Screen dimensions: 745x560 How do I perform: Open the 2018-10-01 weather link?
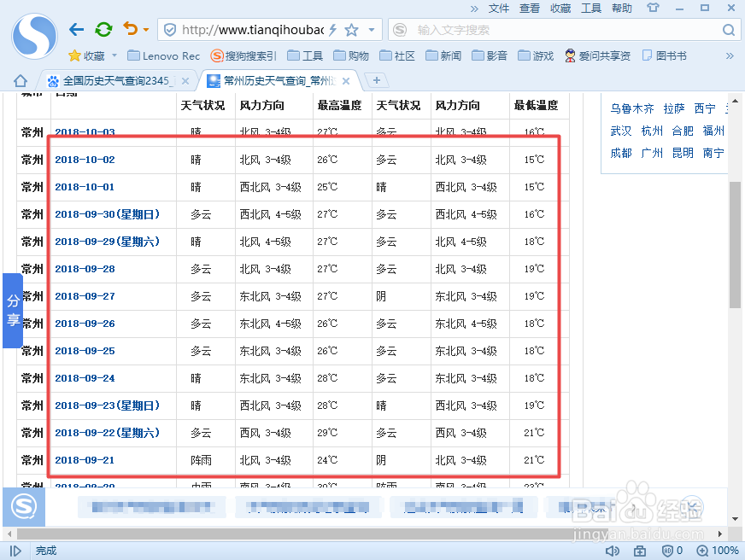(85, 187)
